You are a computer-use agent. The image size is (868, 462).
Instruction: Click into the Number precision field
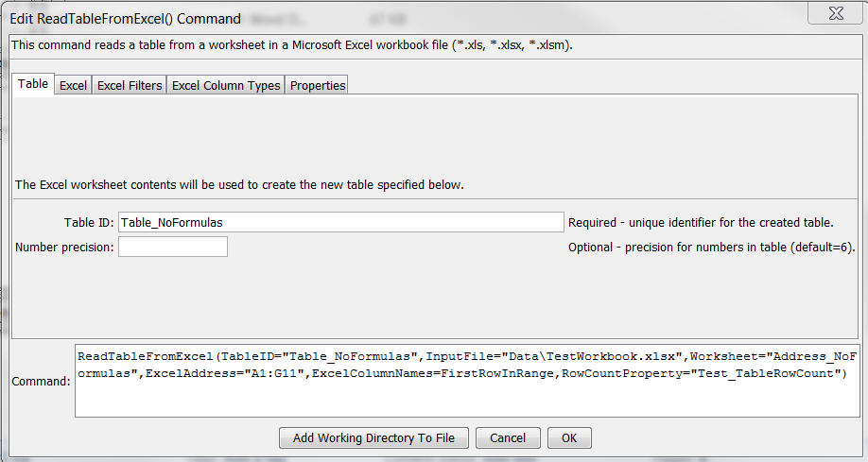pos(173,247)
